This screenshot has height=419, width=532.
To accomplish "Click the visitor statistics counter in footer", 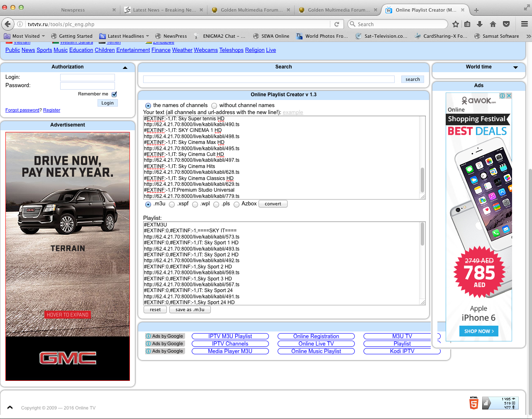I will click(500, 403).
